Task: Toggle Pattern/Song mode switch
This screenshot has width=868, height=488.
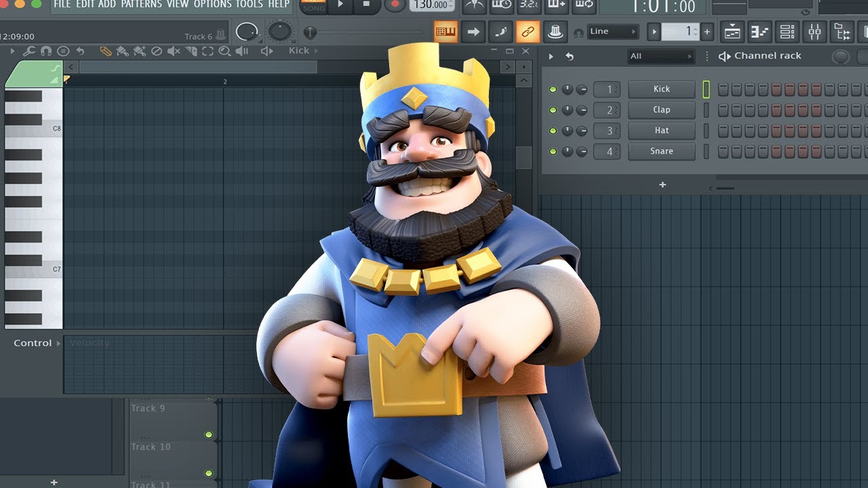Action: pyautogui.click(x=314, y=5)
